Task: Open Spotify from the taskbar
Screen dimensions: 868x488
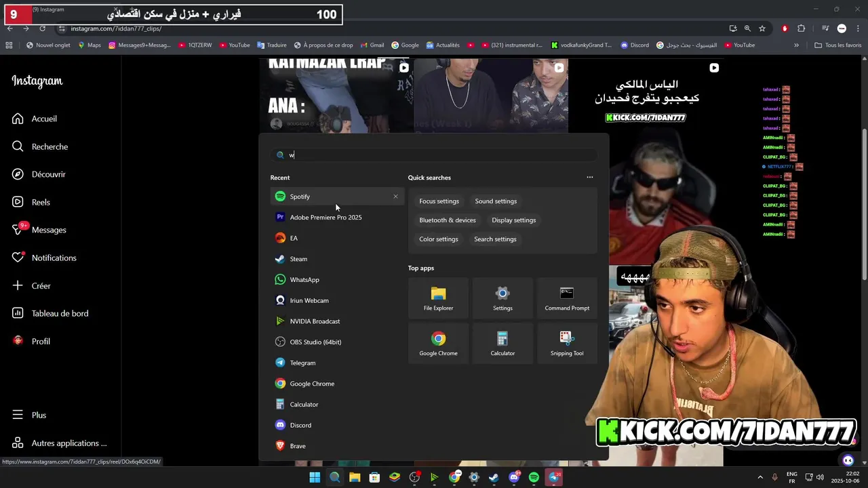Action: (534, 478)
